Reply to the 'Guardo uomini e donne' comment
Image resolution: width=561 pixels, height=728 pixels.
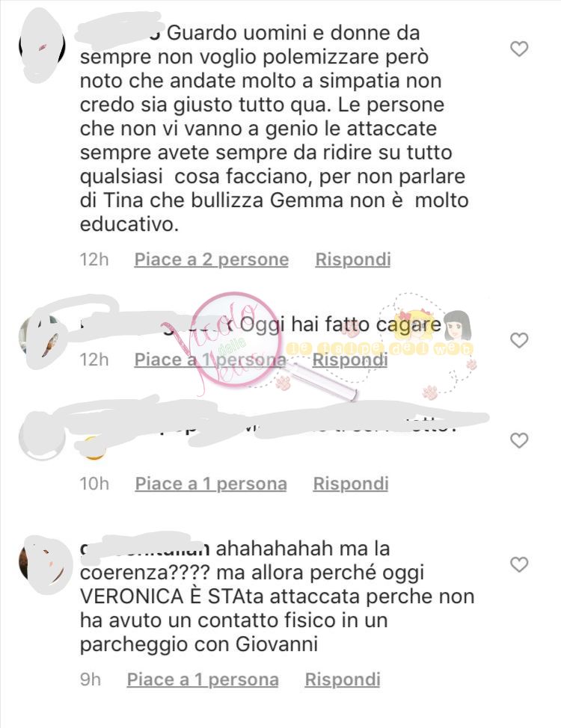pos(353,259)
